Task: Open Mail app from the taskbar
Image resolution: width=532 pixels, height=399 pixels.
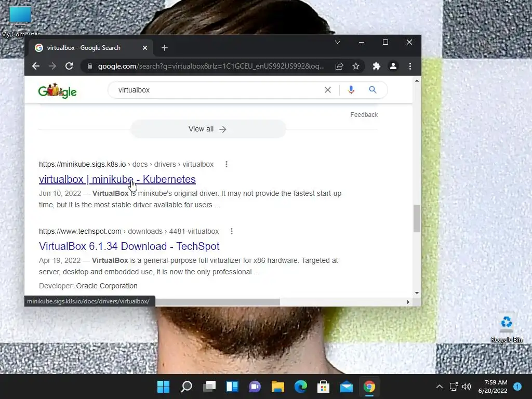Action: (347, 387)
